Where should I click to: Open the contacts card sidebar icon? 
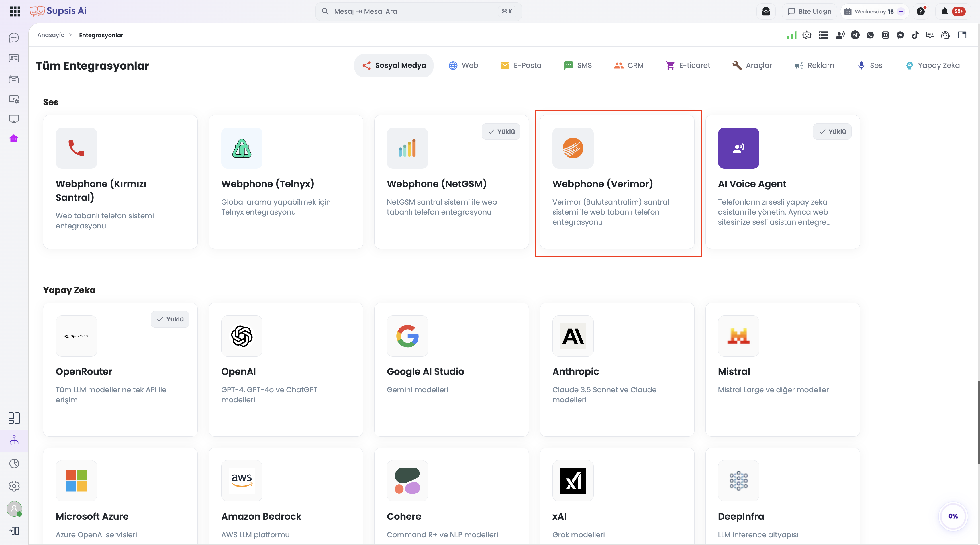coord(14,58)
